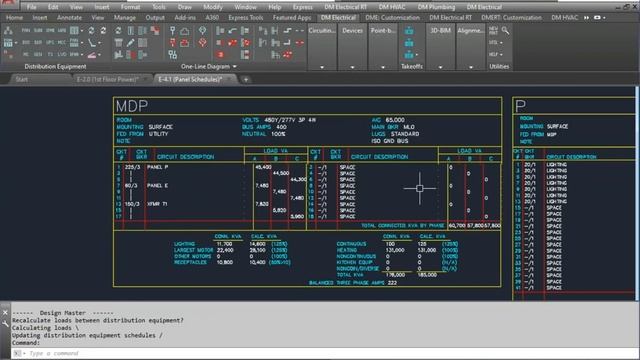Click the PANEL E circuit description
The height and width of the screenshot is (360, 640).
click(x=158, y=185)
